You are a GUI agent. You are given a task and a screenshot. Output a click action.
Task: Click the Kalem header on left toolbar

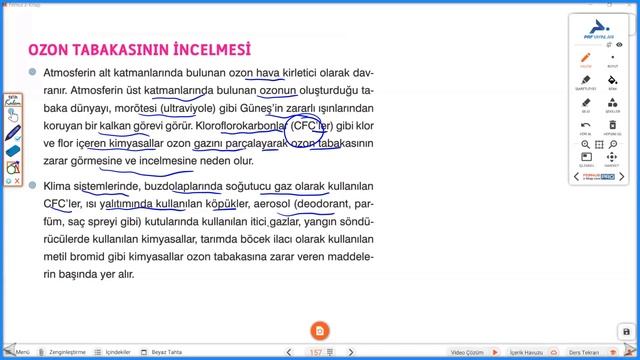(13, 101)
